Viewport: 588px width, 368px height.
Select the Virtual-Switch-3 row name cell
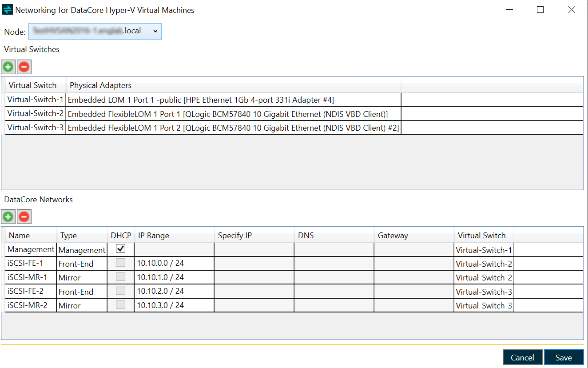point(36,128)
